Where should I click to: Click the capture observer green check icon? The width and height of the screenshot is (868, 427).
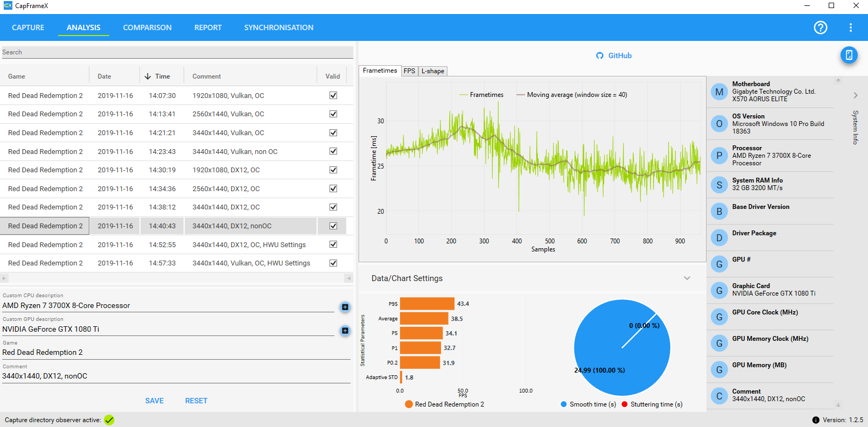[x=109, y=420]
